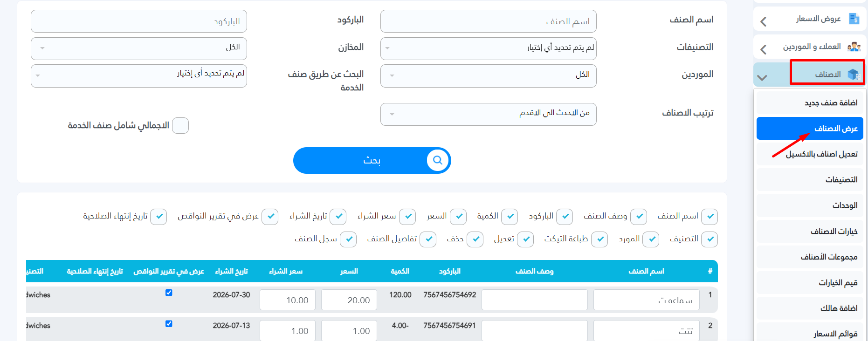
Task: Click the price quotes icon (عروض الاسعار)
Action: 854,19
